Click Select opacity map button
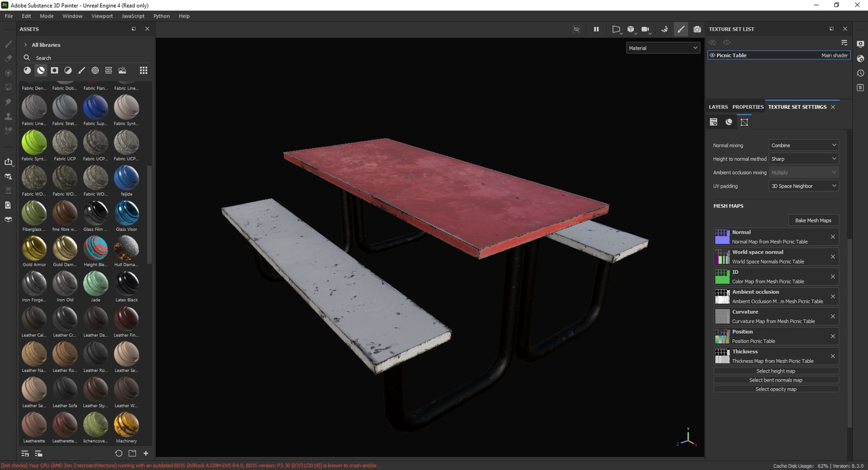Image resolution: width=868 pixels, height=470 pixels. [x=776, y=389]
